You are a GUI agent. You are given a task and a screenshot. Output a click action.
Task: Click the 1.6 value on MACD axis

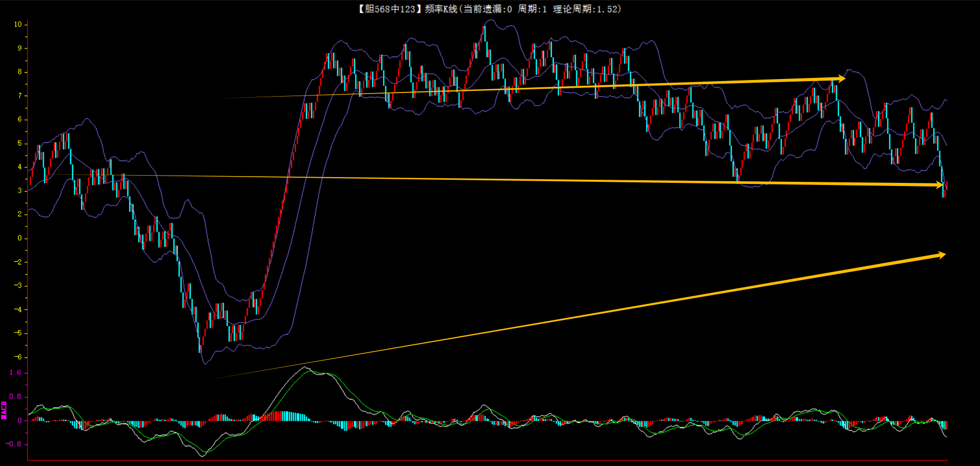tap(16, 373)
